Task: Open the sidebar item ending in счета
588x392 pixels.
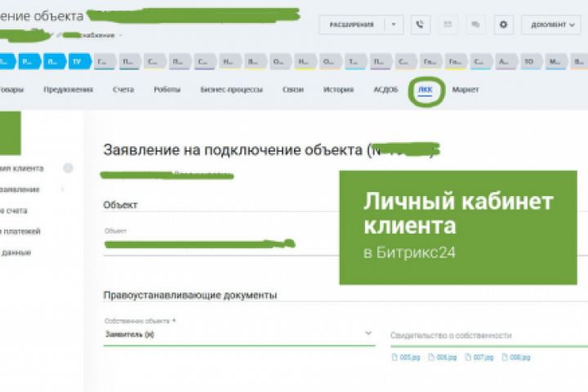Action: pyautogui.click(x=14, y=211)
